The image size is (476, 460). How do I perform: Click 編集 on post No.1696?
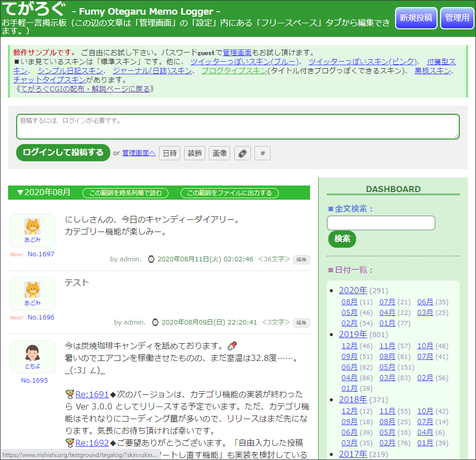pyautogui.click(x=301, y=323)
